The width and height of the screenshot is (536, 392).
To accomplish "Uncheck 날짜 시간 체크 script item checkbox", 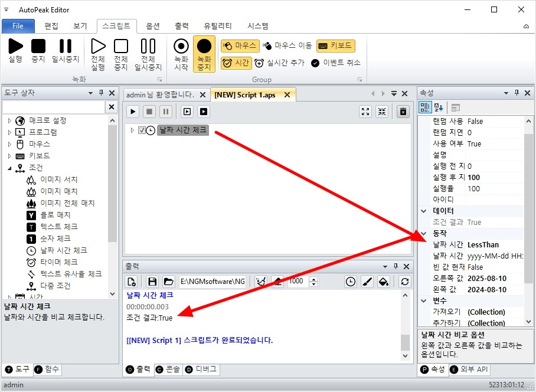I will click(x=142, y=130).
